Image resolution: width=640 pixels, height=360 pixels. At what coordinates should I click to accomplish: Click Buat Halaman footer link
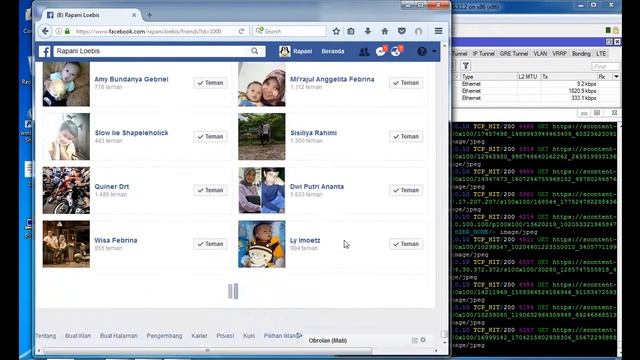tap(118, 336)
